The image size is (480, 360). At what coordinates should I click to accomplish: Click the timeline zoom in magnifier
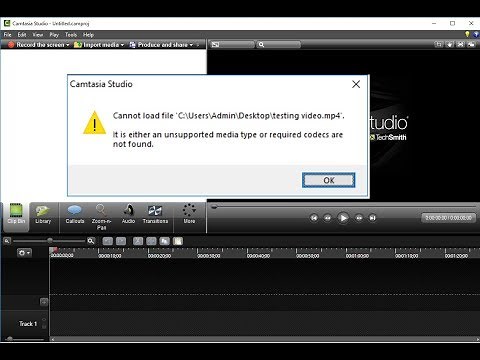pyautogui.click(x=91, y=241)
